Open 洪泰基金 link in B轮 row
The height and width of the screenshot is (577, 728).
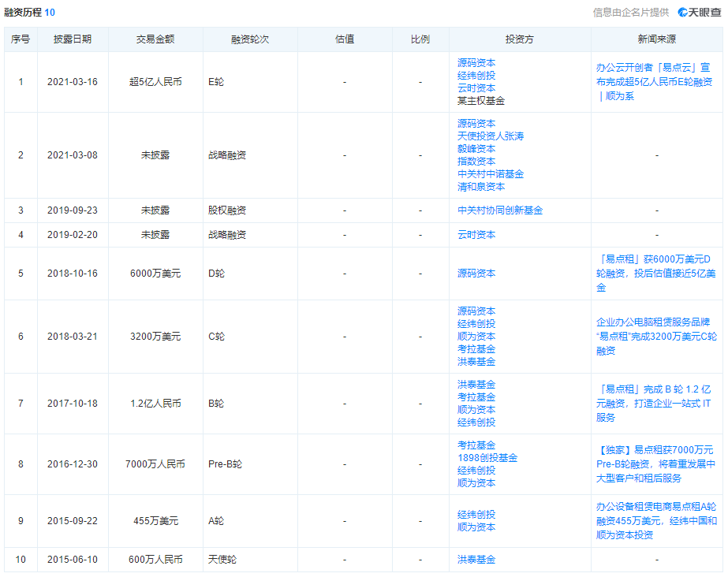(476, 385)
